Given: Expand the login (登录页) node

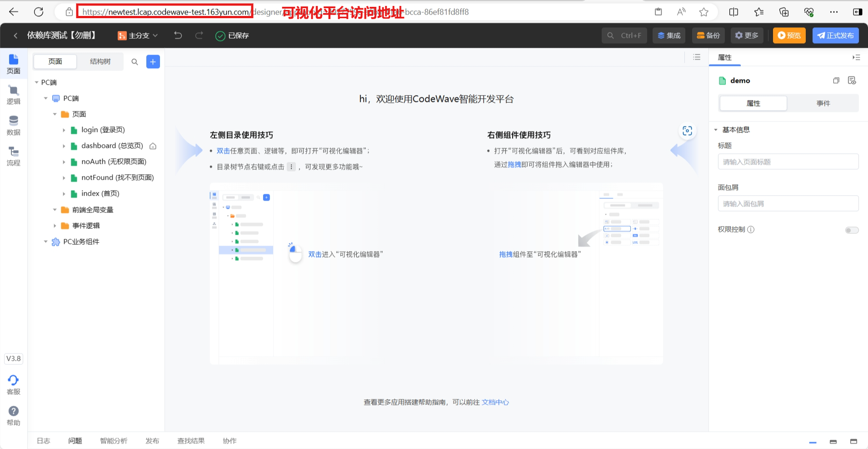Looking at the screenshot, I should (x=64, y=130).
